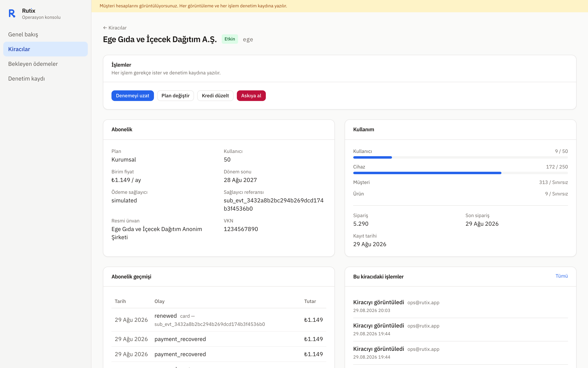Click the plan value Kurumsal

click(124, 159)
